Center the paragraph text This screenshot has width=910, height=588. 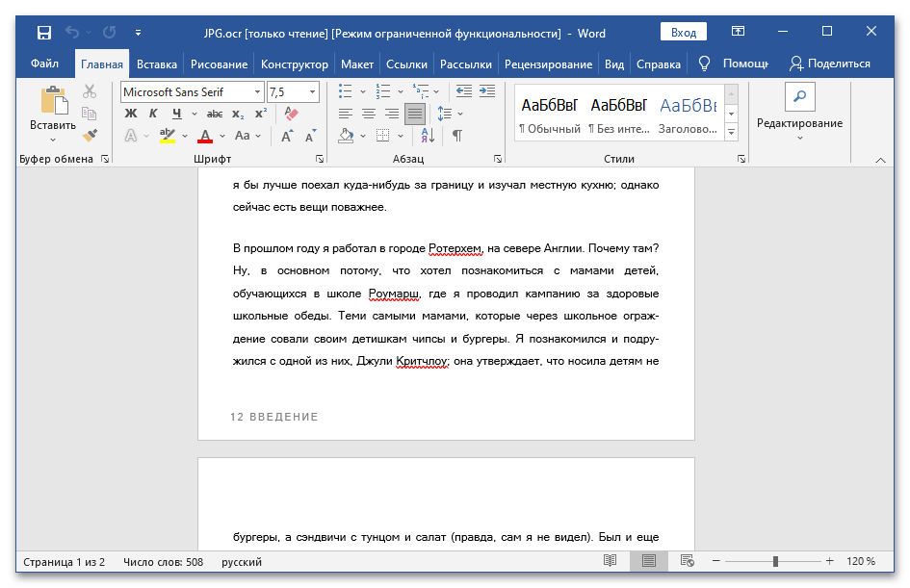click(369, 114)
